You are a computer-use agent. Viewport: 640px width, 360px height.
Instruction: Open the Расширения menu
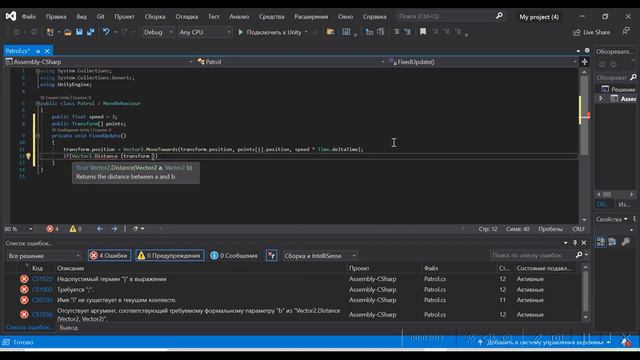point(311,17)
